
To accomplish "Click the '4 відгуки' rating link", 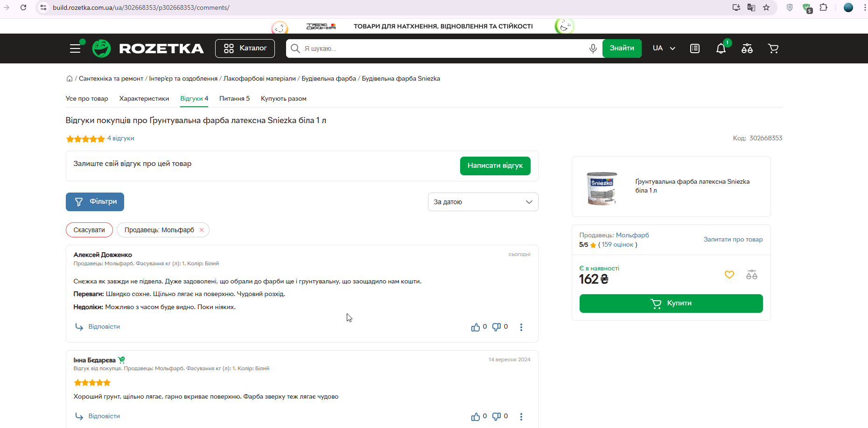I will (120, 138).
